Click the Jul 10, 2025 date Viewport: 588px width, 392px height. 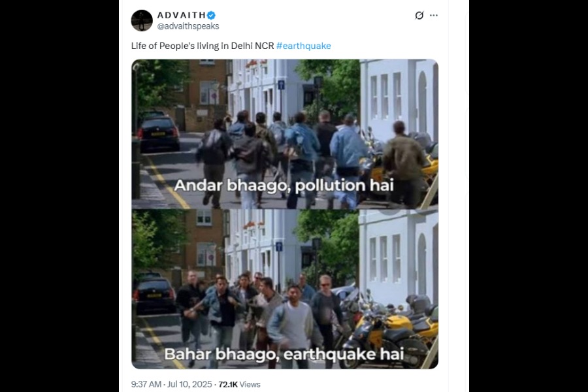click(x=189, y=385)
